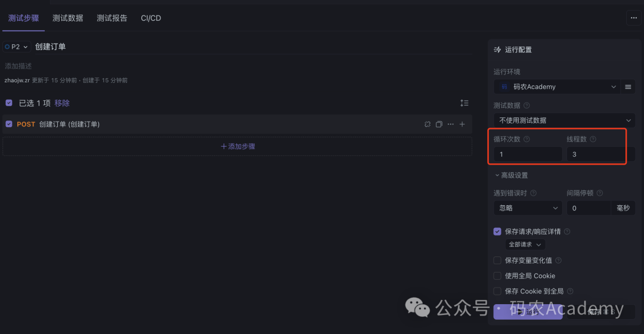Screen dimensions: 644x334
Task: Click help icon beside 线程数 label
Action: coord(593,140)
